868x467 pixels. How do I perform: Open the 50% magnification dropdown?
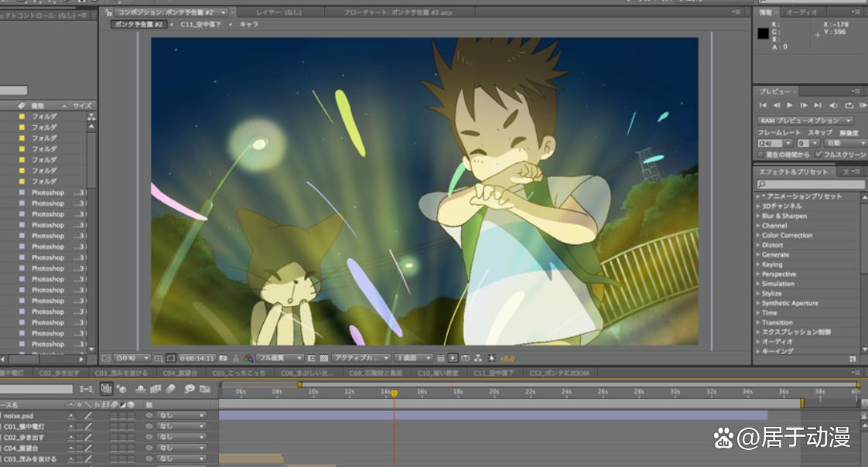(x=132, y=358)
